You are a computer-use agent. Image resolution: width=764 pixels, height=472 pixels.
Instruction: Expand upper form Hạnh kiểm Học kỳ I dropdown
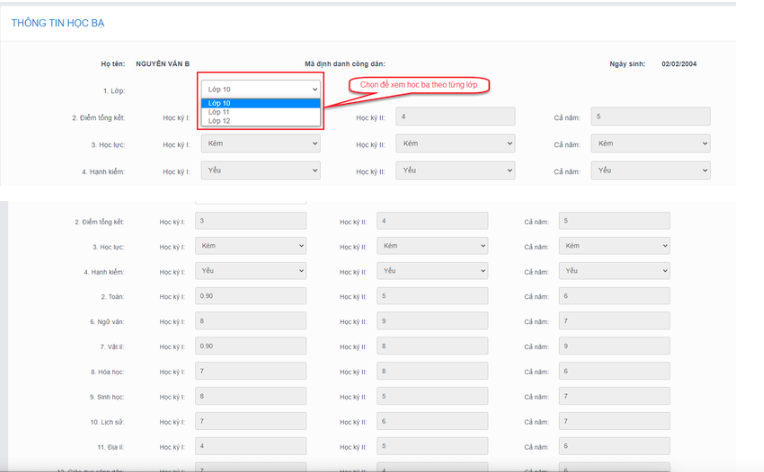tap(260, 171)
